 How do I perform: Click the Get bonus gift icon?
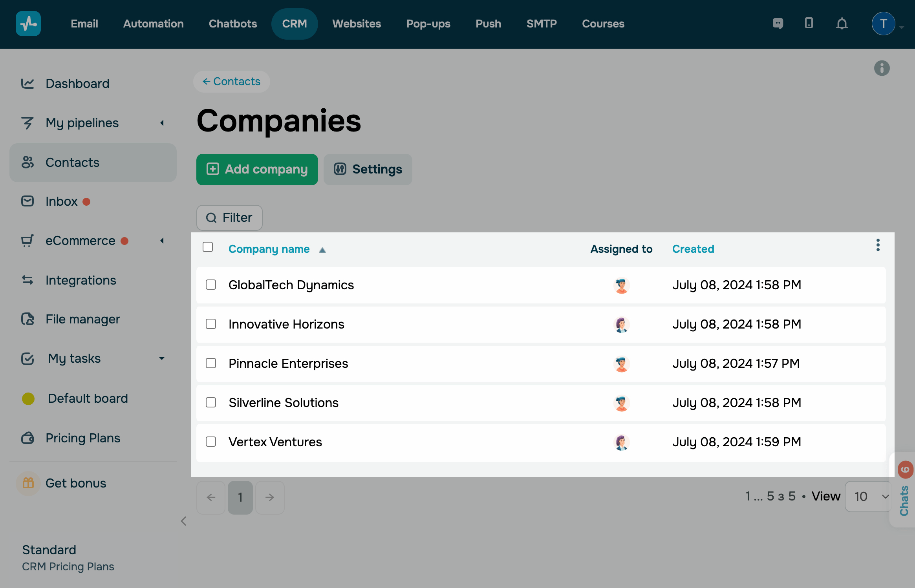pyautogui.click(x=28, y=483)
